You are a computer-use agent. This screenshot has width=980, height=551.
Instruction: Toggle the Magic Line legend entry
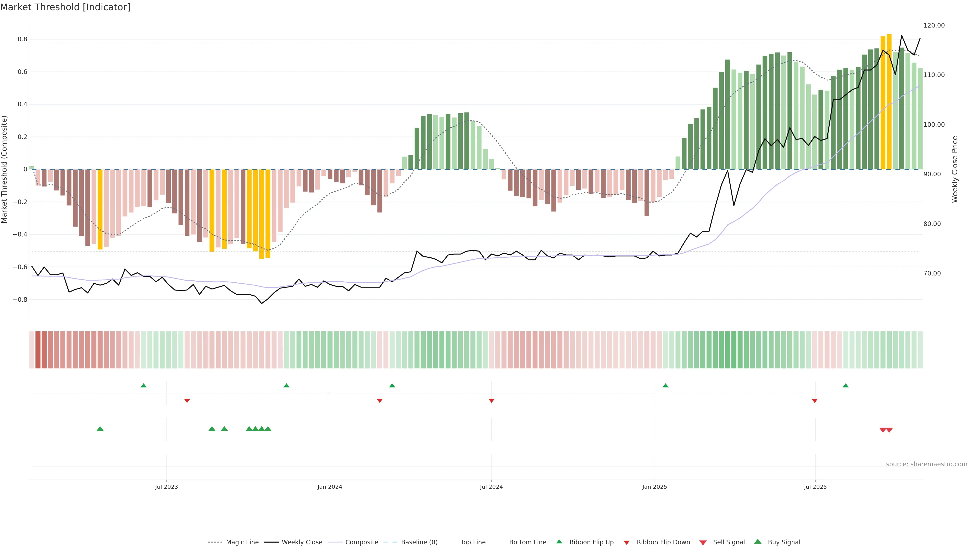242,542
